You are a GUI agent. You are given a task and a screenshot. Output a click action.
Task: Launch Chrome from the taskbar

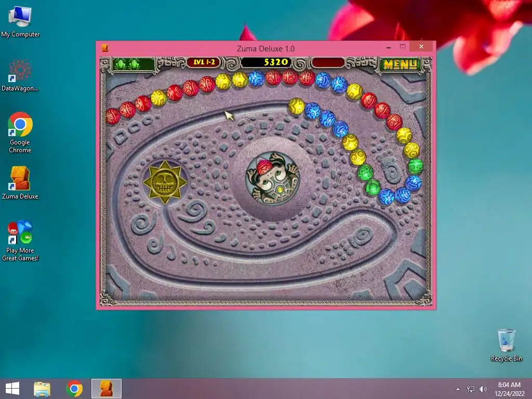pos(74,389)
